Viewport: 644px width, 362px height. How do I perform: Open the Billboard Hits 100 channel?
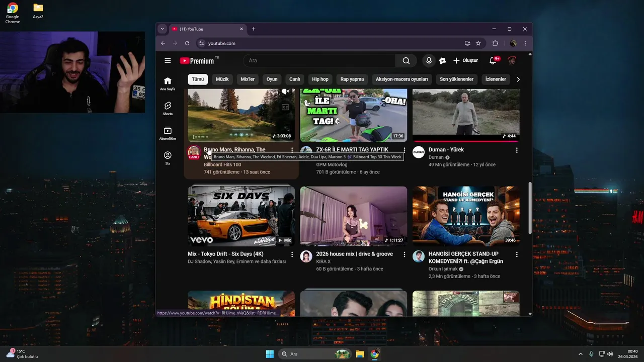pos(222,164)
